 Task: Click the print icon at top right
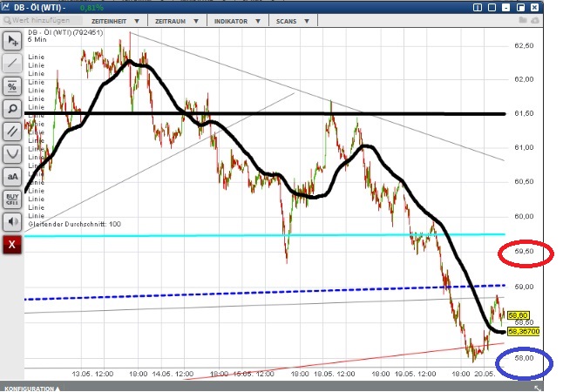click(535, 20)
